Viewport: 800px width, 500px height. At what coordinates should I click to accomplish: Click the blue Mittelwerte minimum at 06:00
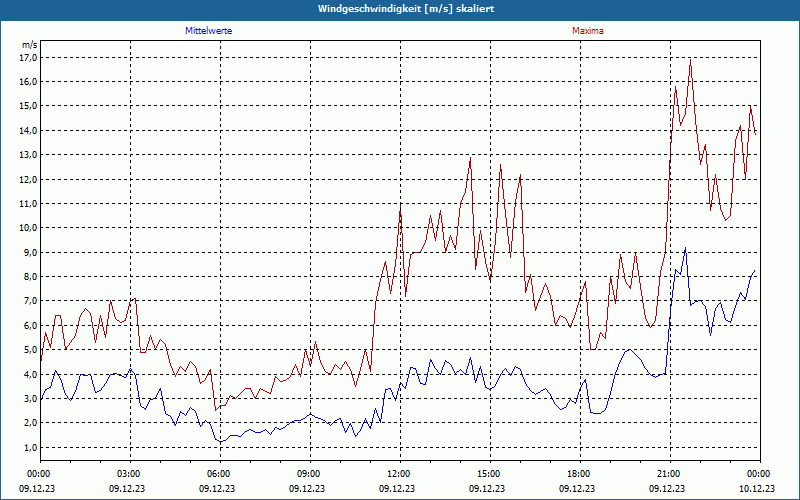click(221, 441)
